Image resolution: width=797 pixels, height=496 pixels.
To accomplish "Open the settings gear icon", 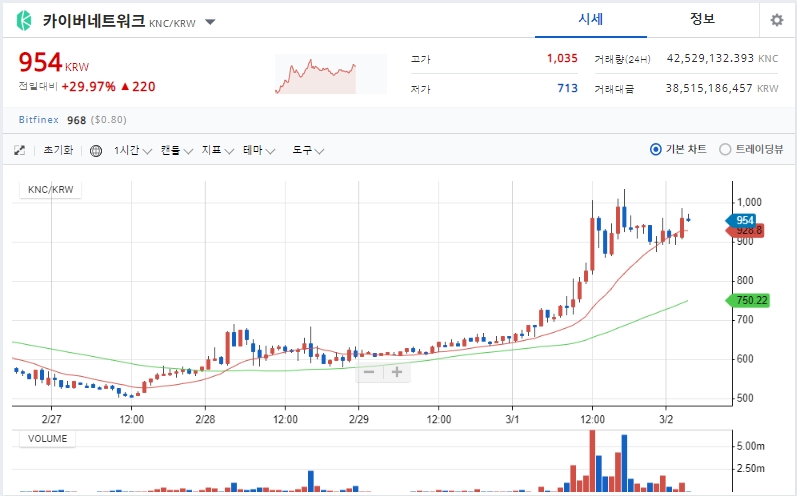I will [777, 20].
